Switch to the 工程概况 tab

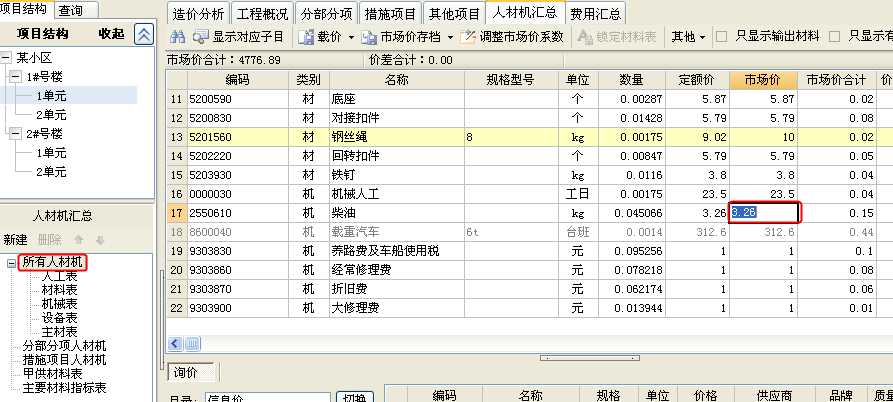coord(263,14)
